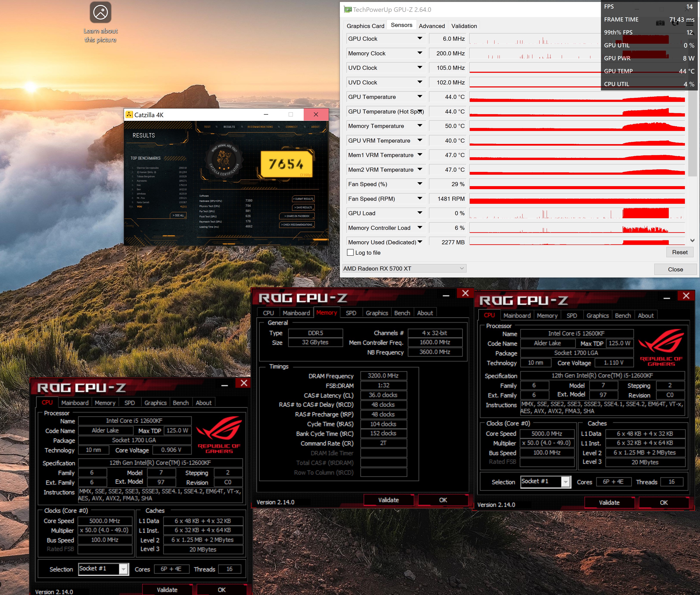Open Graphics tab in middle CPU-Z Memory window
The height and width of the screenshot is (595, 700).
click(377, 313)
